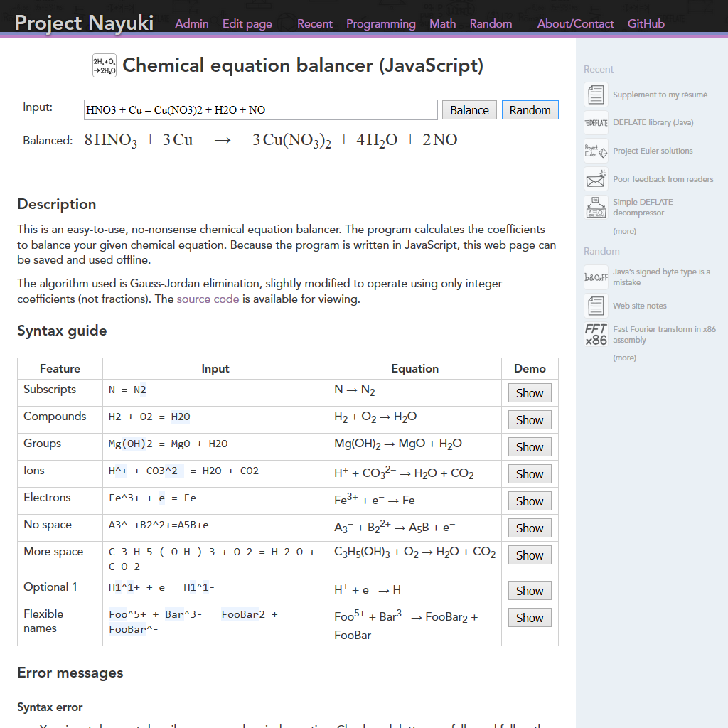Click the balanced equation result text
Screen dimensions: 728x728
[x=271, y=140]
